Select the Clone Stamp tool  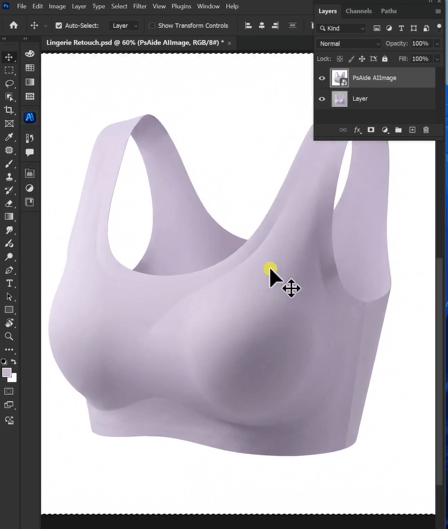9,177
